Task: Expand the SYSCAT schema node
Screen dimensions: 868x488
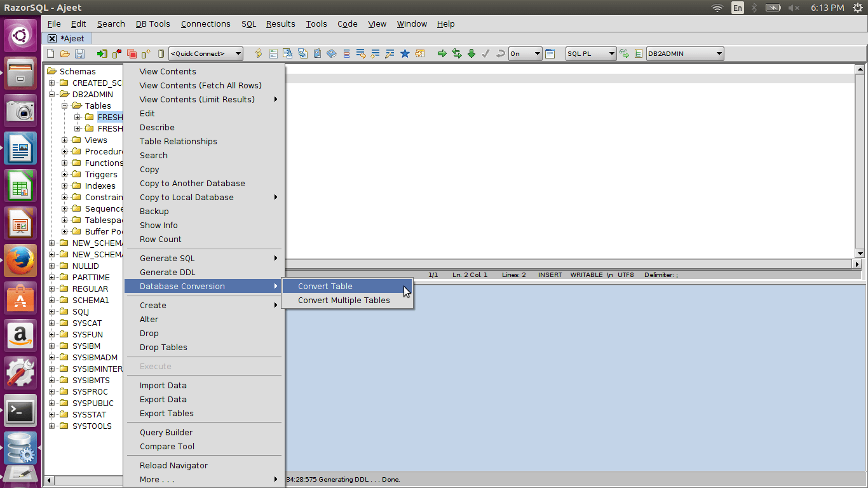Action: coord(52,323)
